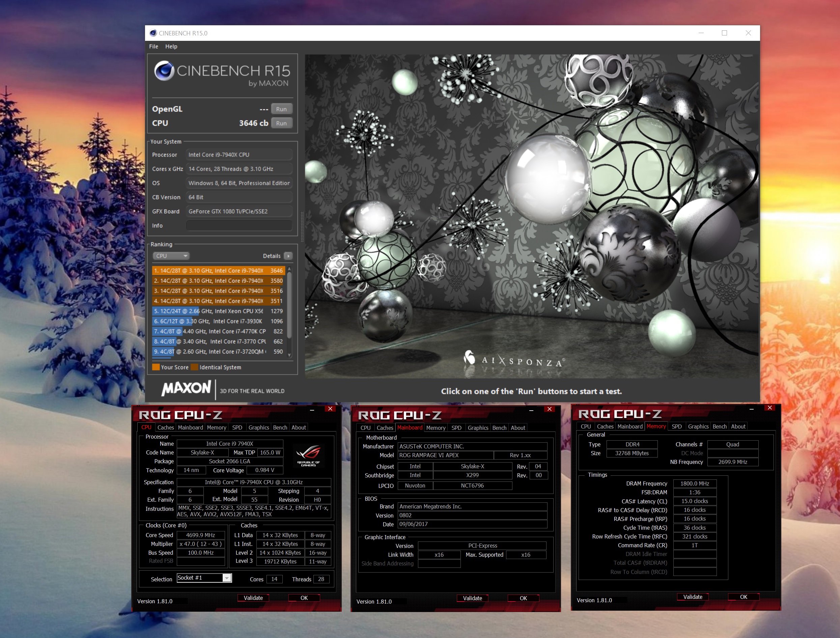Maximize the Cinebench R15.0 window
840x638 pixels.
724,33
